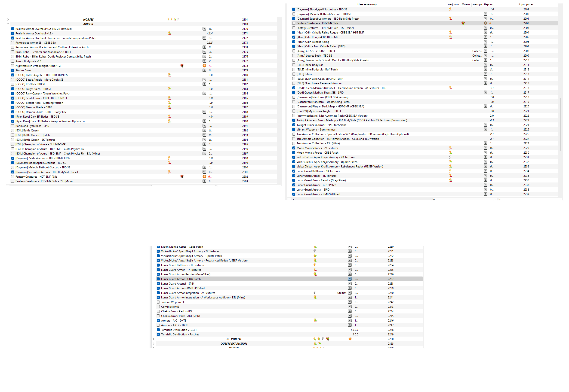Sort by Название мода column header
The width and height of the screenshot is (569, 392).
(x=367, y=4)
